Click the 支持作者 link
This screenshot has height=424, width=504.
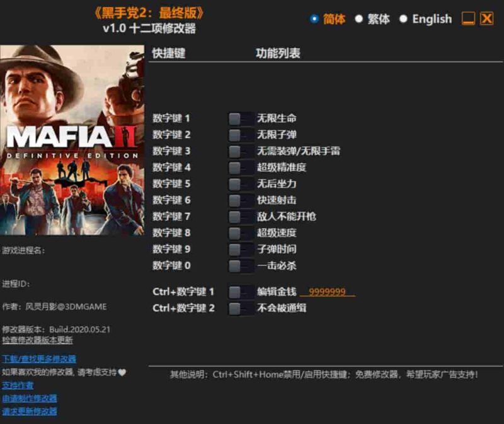[18, 385]
